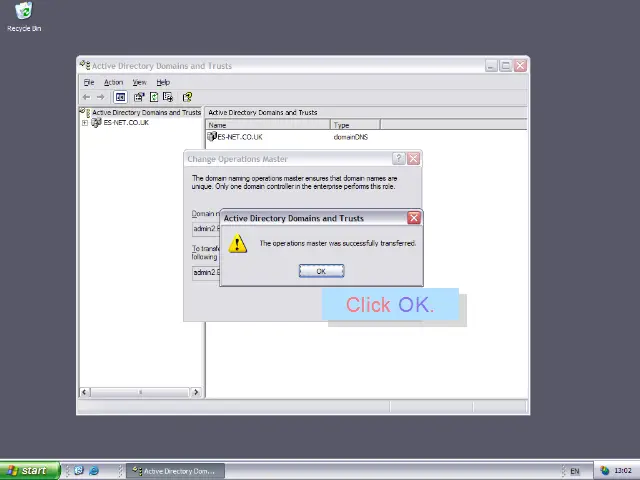The image size is (640, 480).
Task: Open the Action menu
Action: pos(113,82)
